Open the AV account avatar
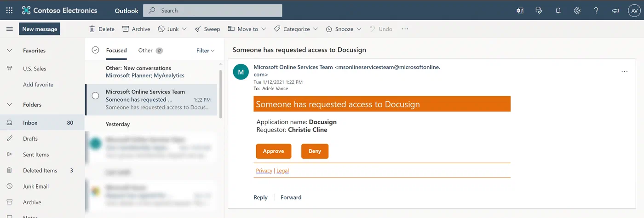The height and width of the screenshot is (218, 644). coord(634,10)
